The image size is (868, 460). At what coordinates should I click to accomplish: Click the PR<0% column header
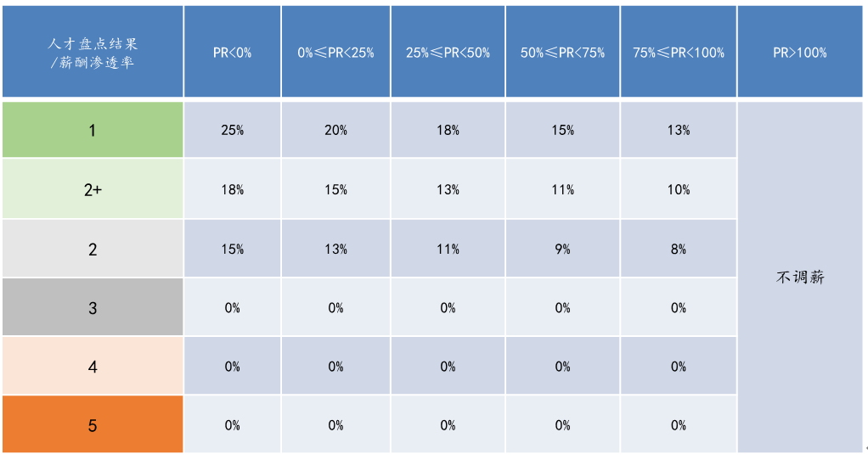tap(233, 52)
